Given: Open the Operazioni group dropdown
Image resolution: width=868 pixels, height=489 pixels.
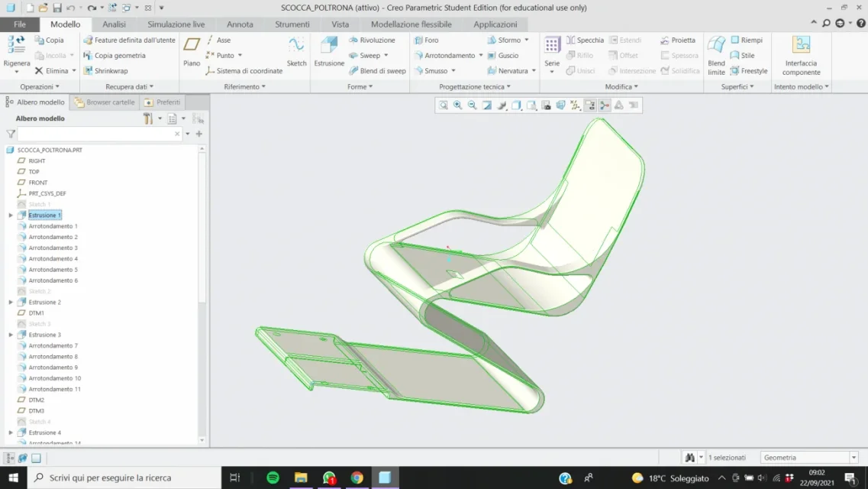Looking at the screenshot, I should point(40,86).
